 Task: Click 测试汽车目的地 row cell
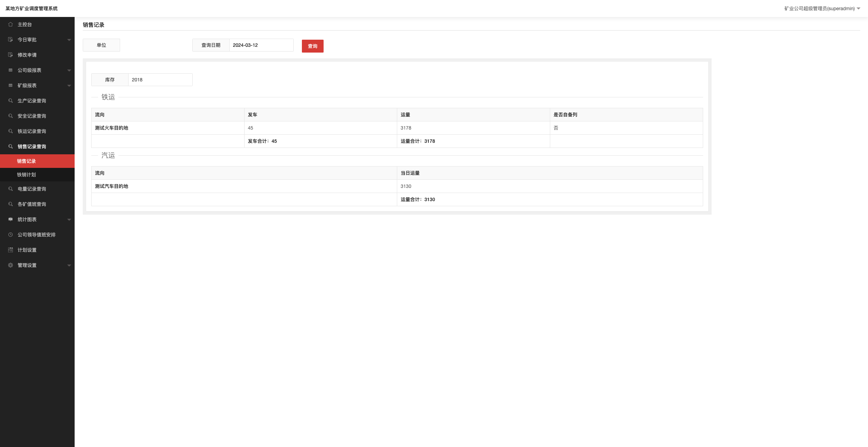point(244,186)
